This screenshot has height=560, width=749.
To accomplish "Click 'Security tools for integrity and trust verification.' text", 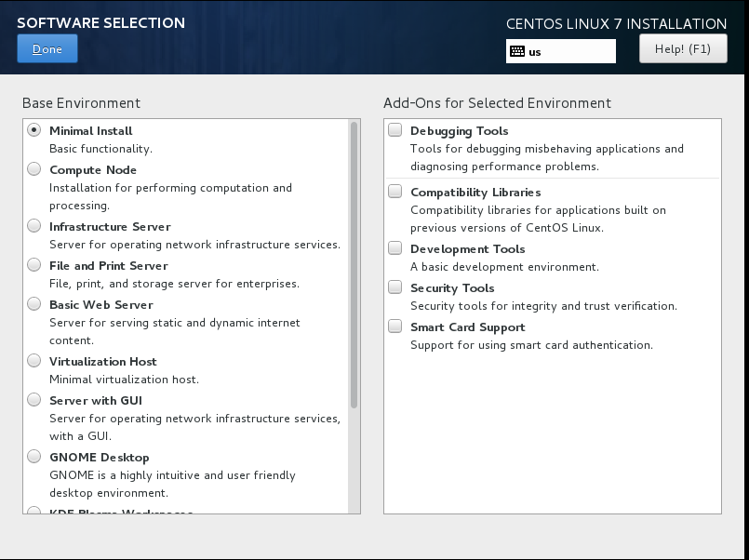I will 543,306.
